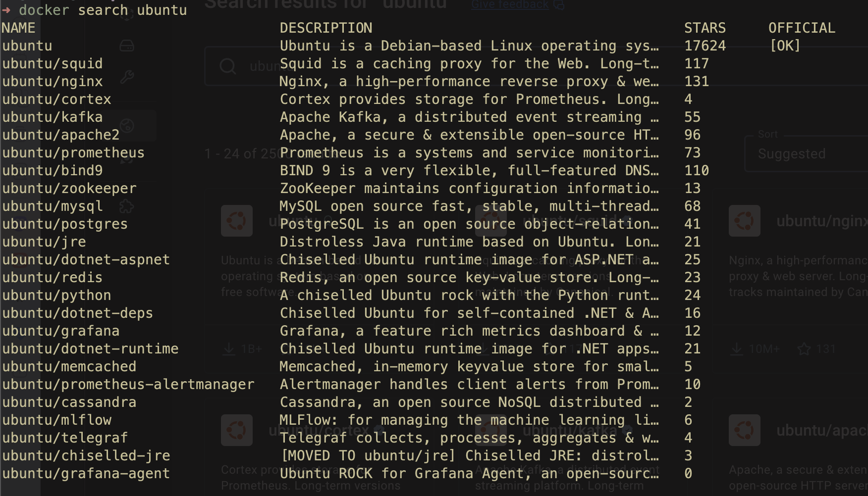Click the Ubuntu logo on the ubuntu/apache2 card
The height and width of the screenshot is (496, 868).
click(x=745, y=430)
